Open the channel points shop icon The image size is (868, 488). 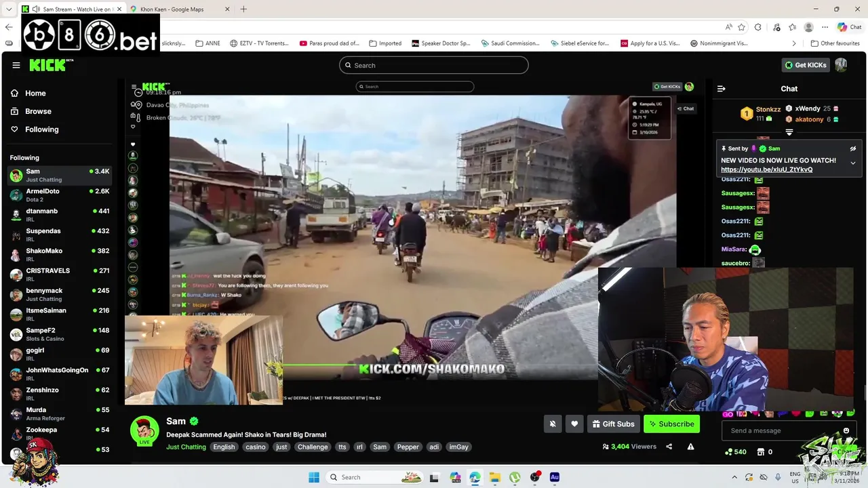[761, 452]
